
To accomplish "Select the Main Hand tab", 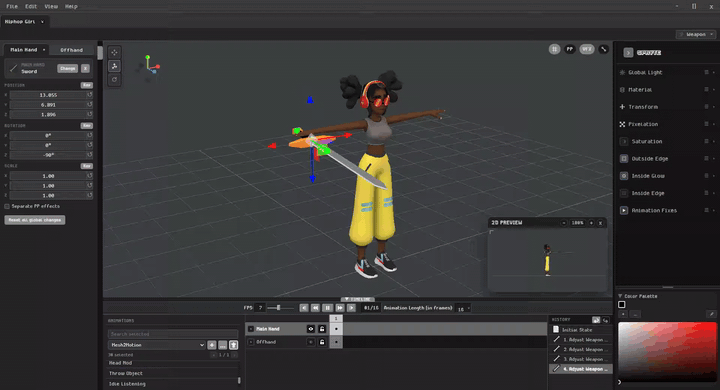I will tap(23, 50).
